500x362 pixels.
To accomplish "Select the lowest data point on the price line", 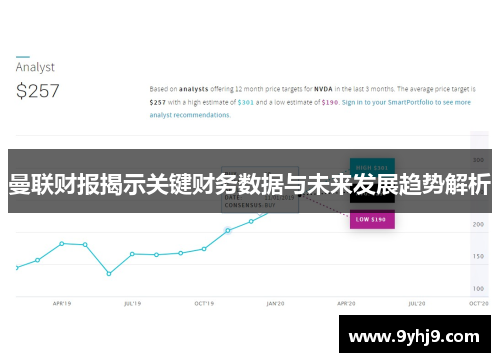I will tap(109, 274).
